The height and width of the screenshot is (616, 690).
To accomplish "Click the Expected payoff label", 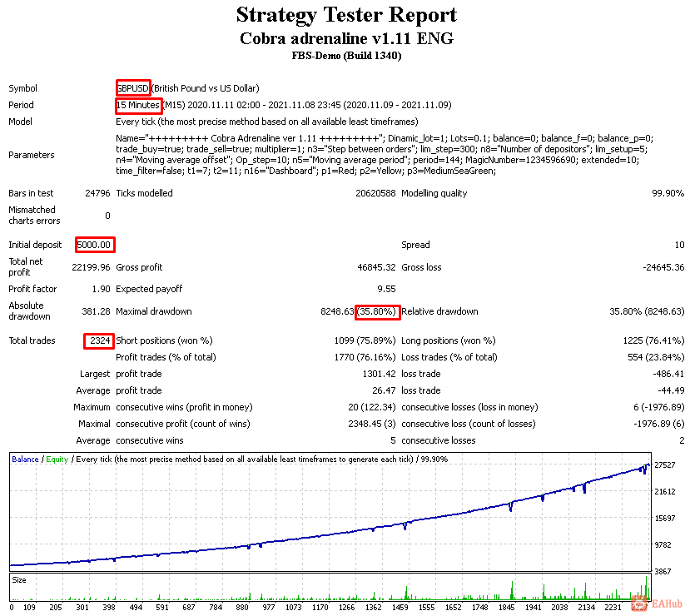I will tap(149, 289).
